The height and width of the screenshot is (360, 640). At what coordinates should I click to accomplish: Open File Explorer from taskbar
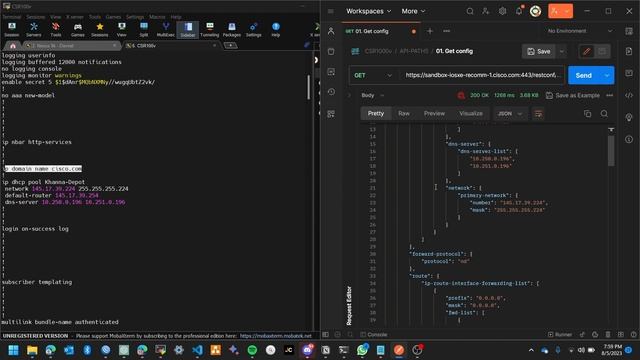click(x=32, y=350)
